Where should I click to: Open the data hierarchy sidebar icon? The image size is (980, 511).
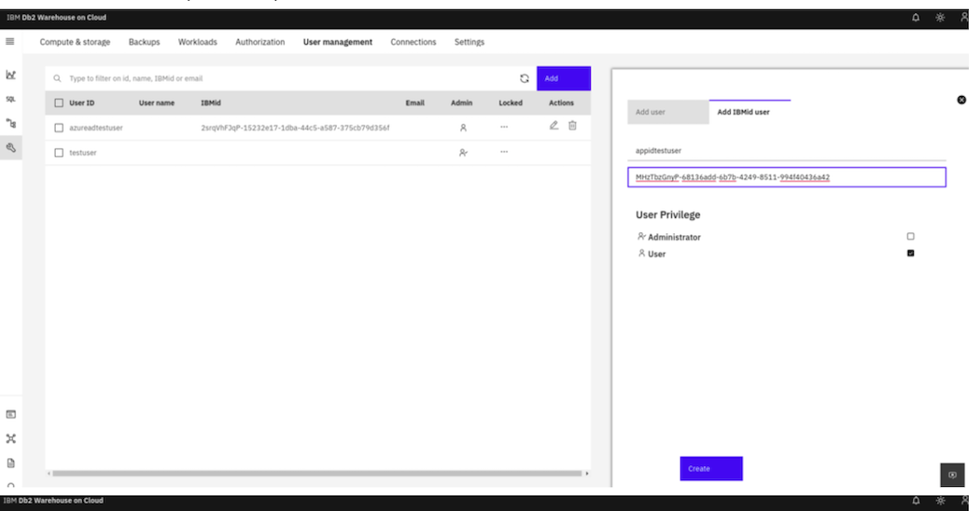click(x=10, y=123)
